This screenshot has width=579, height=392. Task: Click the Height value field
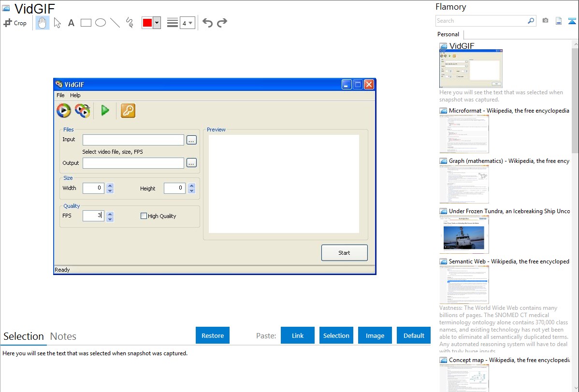(174, 188)
